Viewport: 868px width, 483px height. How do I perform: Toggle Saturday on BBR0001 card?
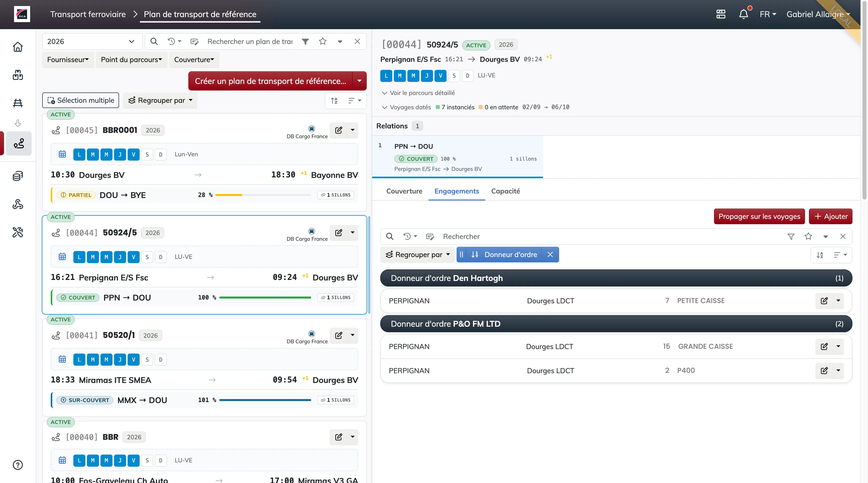pos(147,155)
